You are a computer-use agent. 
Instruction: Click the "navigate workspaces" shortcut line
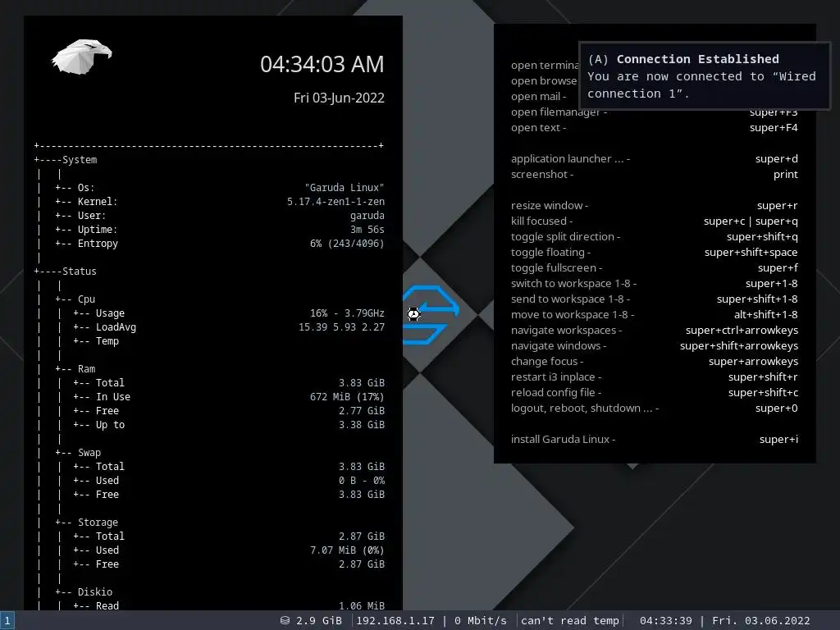566,330
